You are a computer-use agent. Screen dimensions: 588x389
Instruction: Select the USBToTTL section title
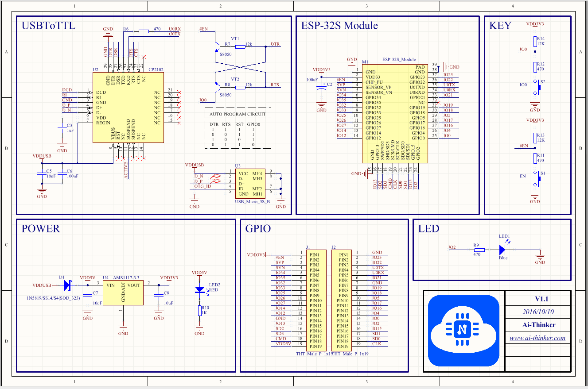point(49,26)
